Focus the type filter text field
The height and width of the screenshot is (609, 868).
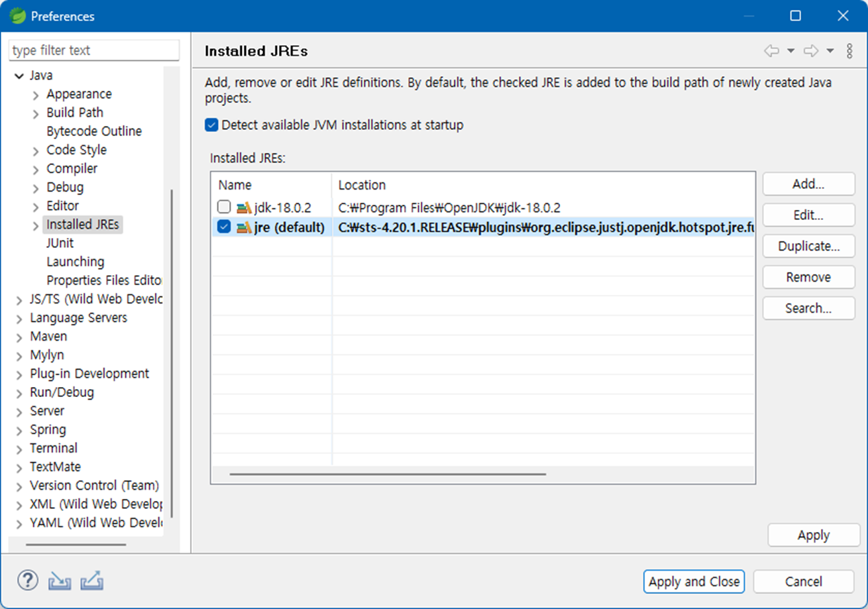click(94, 50)
